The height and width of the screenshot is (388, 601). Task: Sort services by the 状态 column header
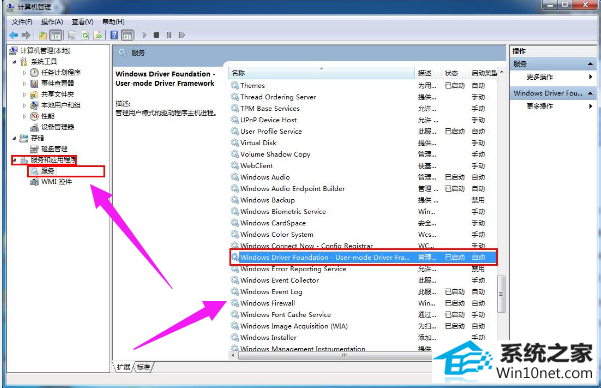click(454, 73)
